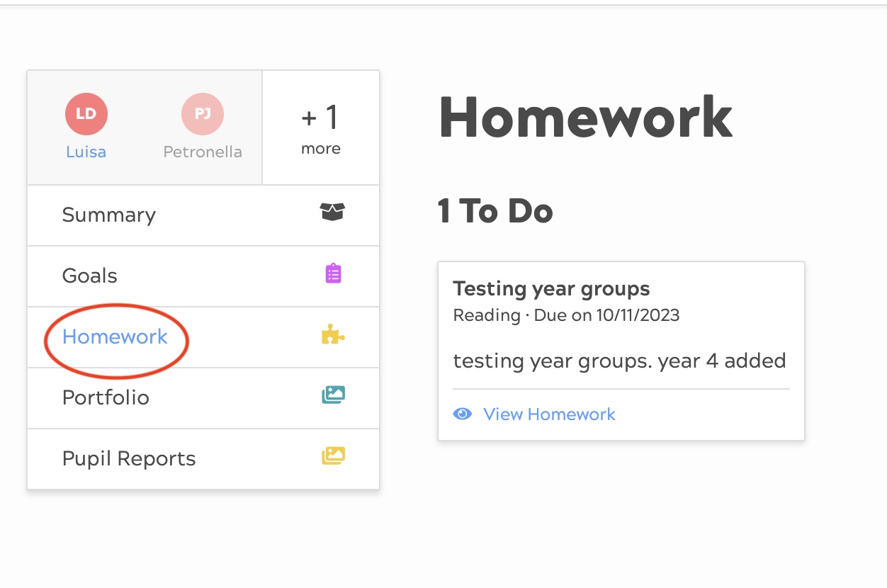The image size is (887, 588).
Task: Click the '1 To Do' heading
Action: pos(495,211)
